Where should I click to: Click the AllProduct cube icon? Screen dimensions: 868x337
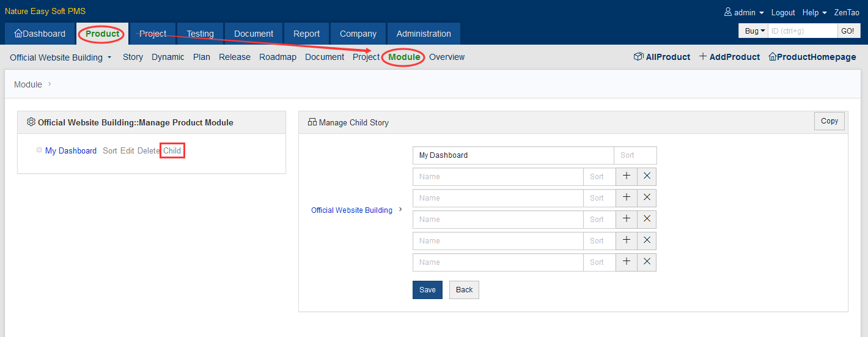point(639,57)
